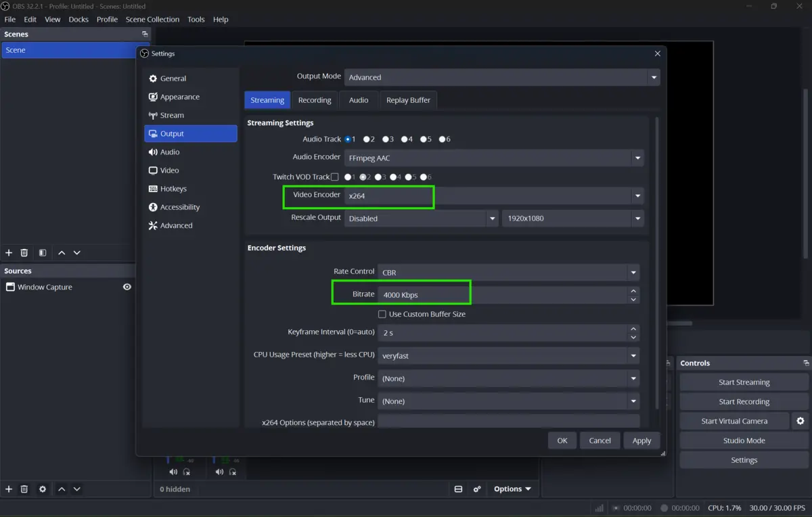
Task: Open virtual camera configuration gear icon
Action: (x=800, y=421)
